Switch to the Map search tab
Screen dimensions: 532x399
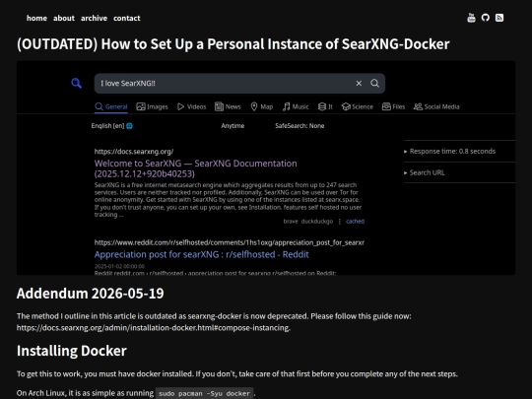(262, 106)
